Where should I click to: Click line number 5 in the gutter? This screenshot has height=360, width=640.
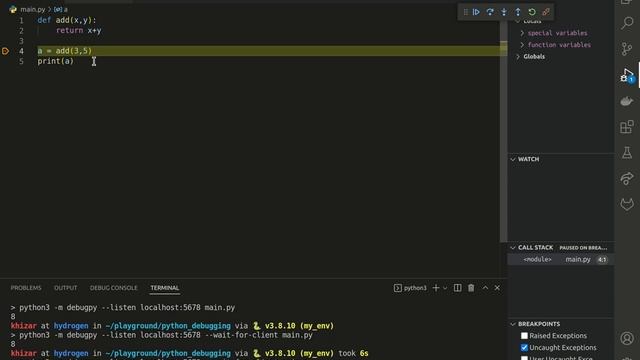pos(21,61)
